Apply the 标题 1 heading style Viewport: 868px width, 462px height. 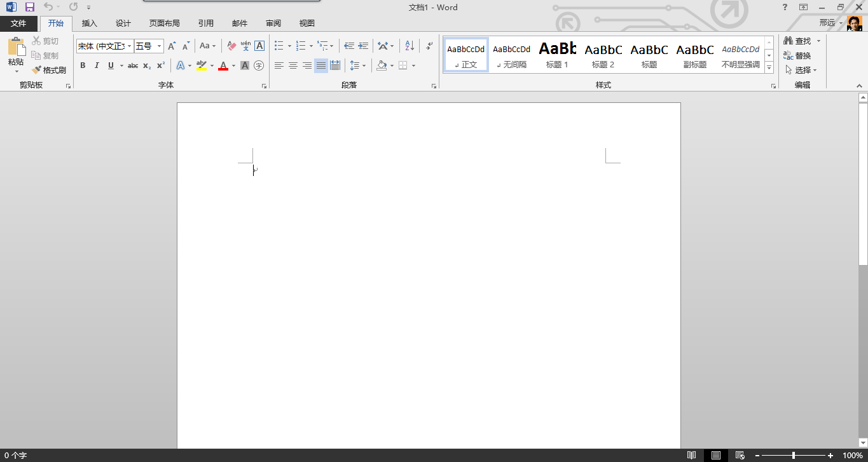point(557,54)
